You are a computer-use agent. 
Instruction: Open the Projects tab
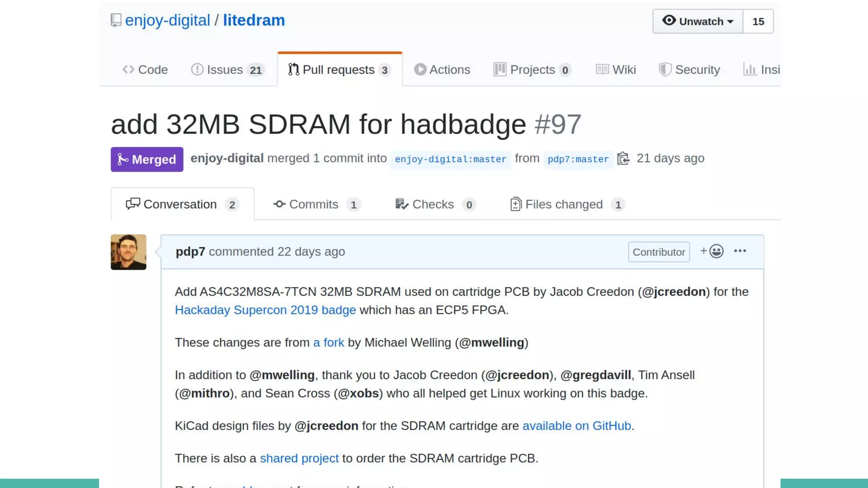(532, 69)
